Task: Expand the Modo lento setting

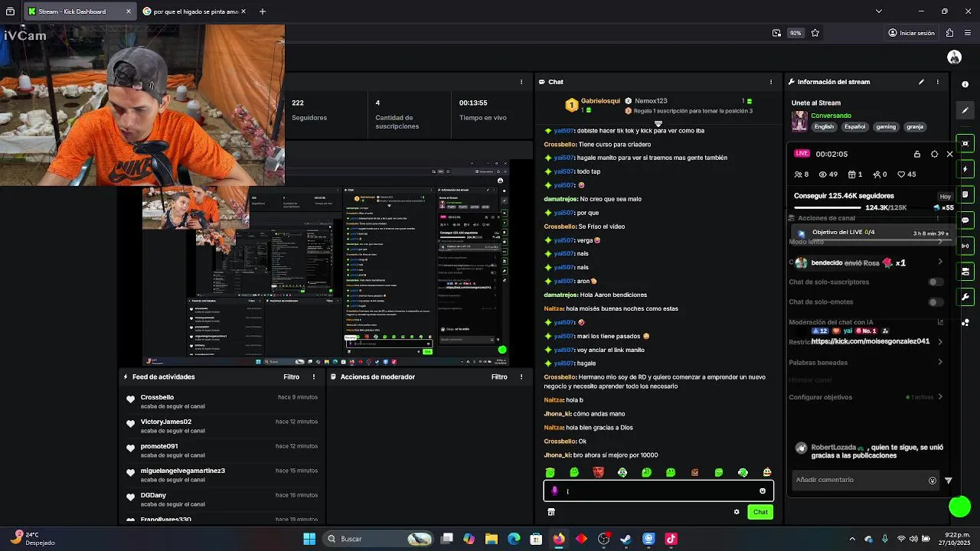Action: point(940,242)
